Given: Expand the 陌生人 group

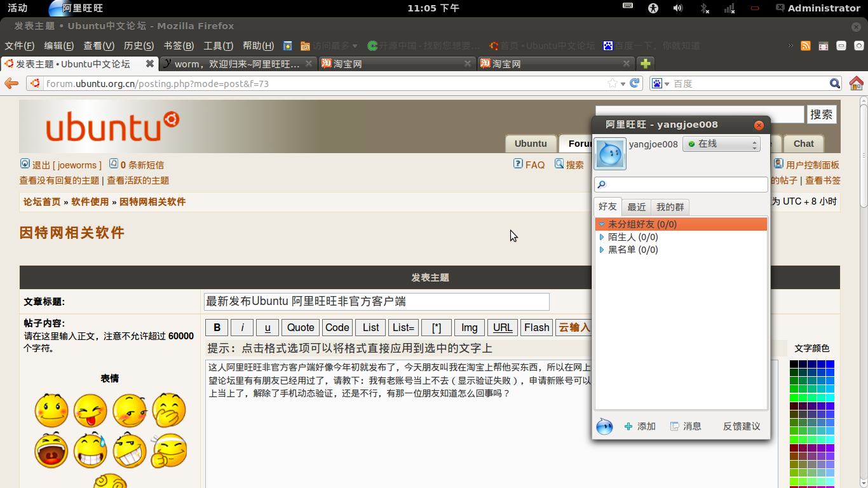Looking at the screenshot, I should (x=602, y=237).
